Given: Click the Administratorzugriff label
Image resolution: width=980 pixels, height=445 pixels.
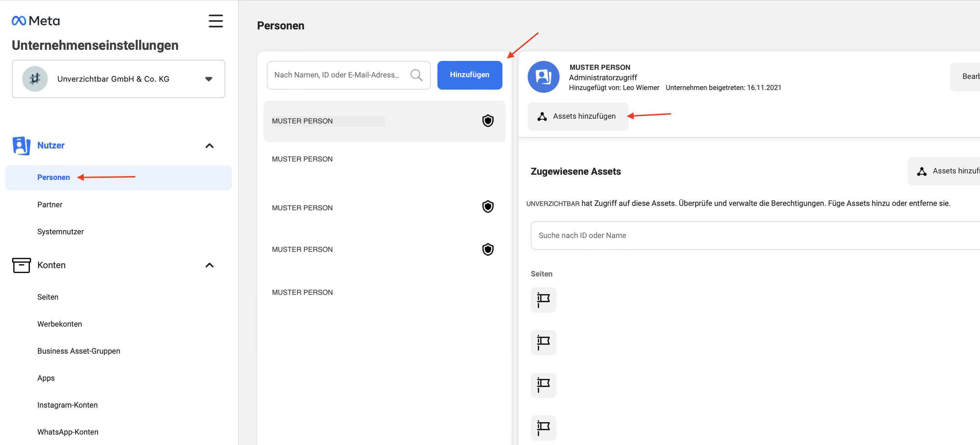Looking at the screenshot, I should (602, 78).
